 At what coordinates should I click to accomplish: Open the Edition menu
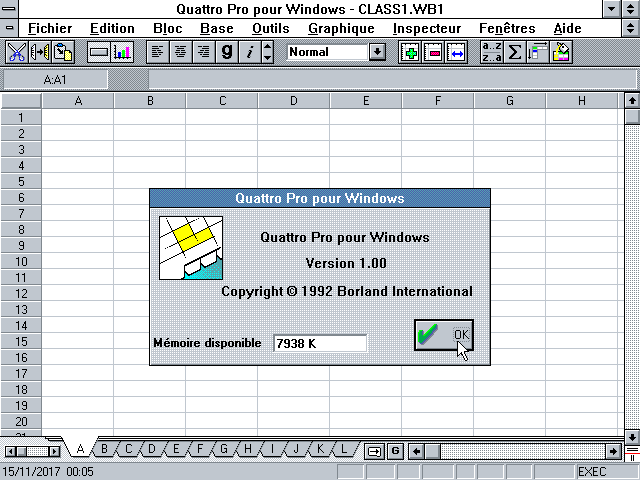(112, 28)
